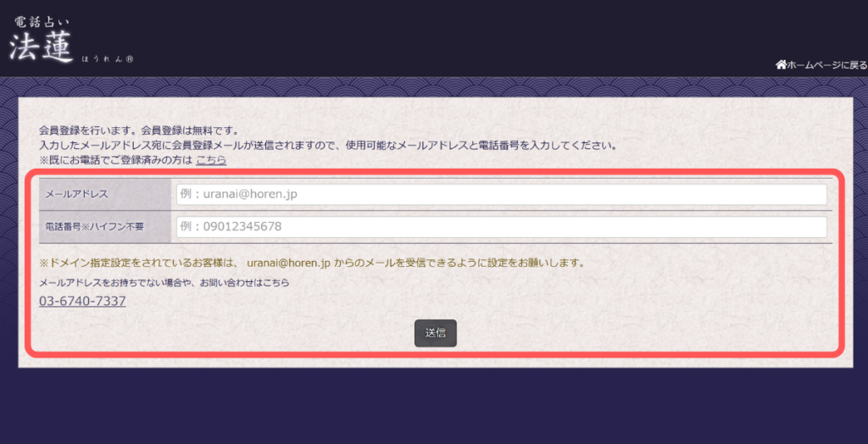The image size is (868, 444).
Task: Click the 会員登録を行います intro sentence
Action: (138, 130)
